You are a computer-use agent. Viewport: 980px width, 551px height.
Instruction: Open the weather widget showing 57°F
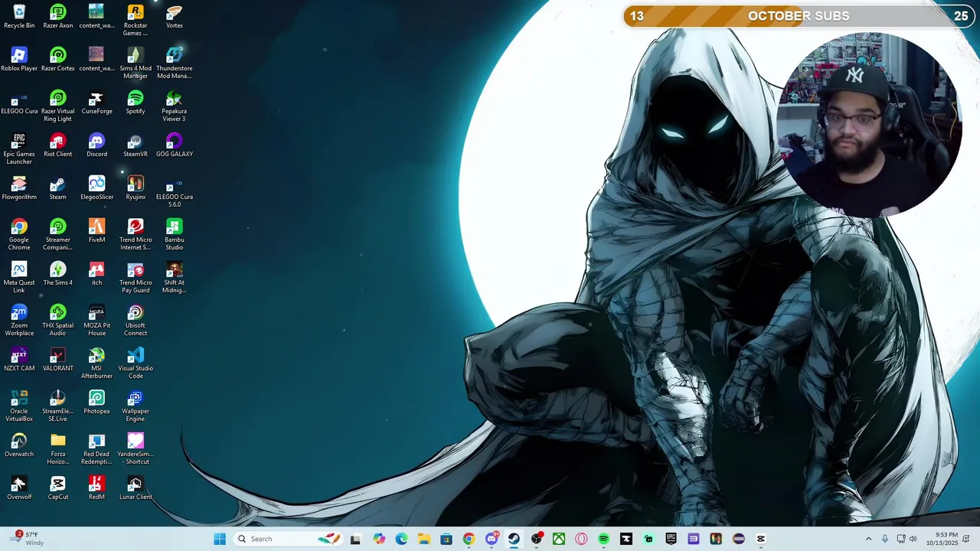(31, 539)
